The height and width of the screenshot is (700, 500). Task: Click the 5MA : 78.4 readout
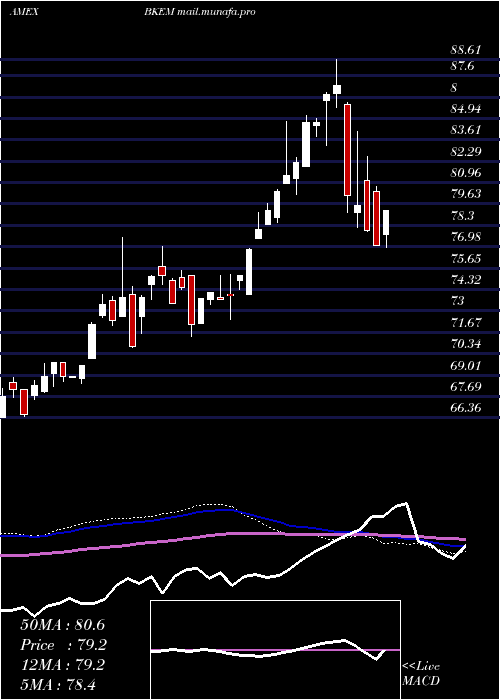(58, 684)
